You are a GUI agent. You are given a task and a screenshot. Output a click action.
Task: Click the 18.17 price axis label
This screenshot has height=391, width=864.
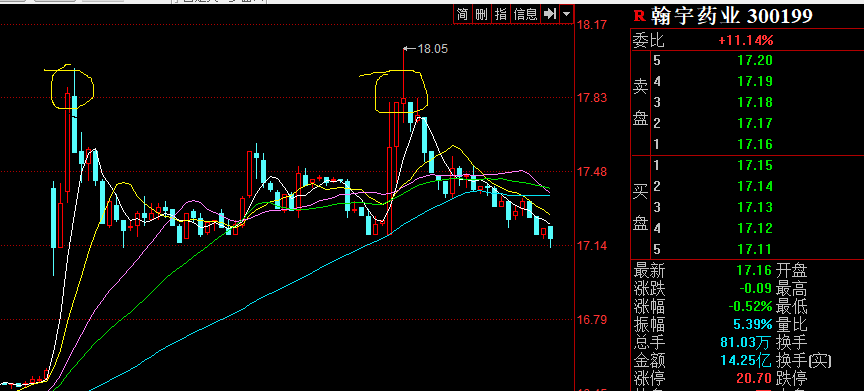pyautogui.click(x=591, y=24)
